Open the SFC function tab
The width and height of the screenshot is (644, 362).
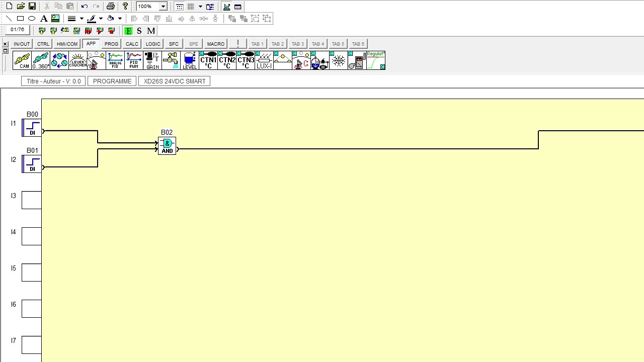click(174, 44)
